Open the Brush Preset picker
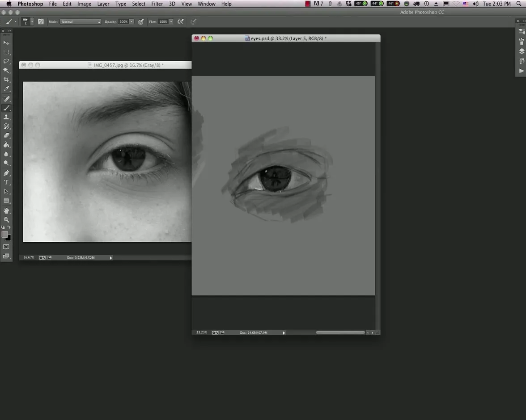This screenshot has height=420, width=526. 27,21
